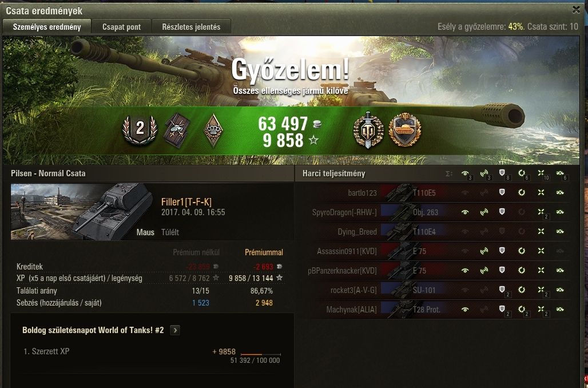
Task: Click the eye spotted icon for pBPanzerknacker
Action: pyautogui.click(x=465, y=270)
